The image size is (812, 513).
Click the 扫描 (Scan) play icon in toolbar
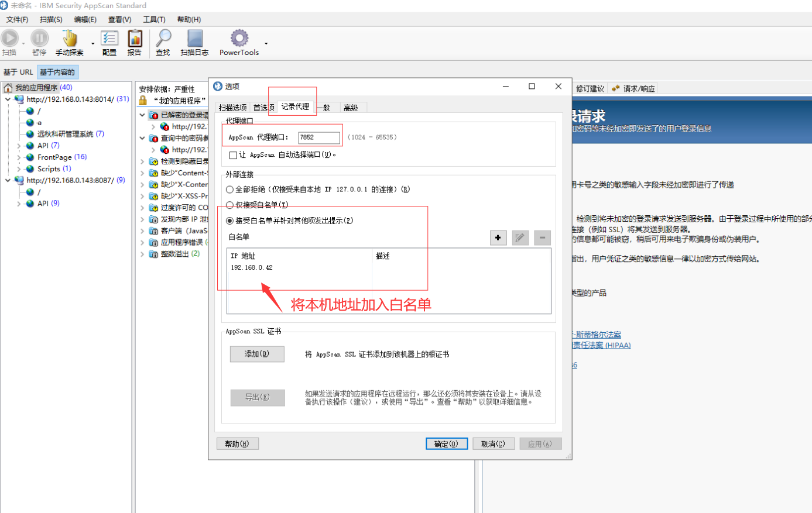[x=9, y=38]
